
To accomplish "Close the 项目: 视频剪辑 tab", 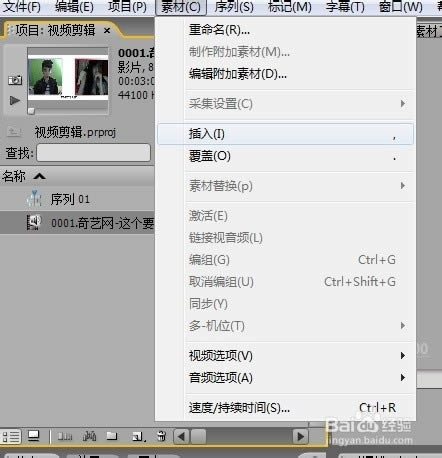I will click(107, 31).
